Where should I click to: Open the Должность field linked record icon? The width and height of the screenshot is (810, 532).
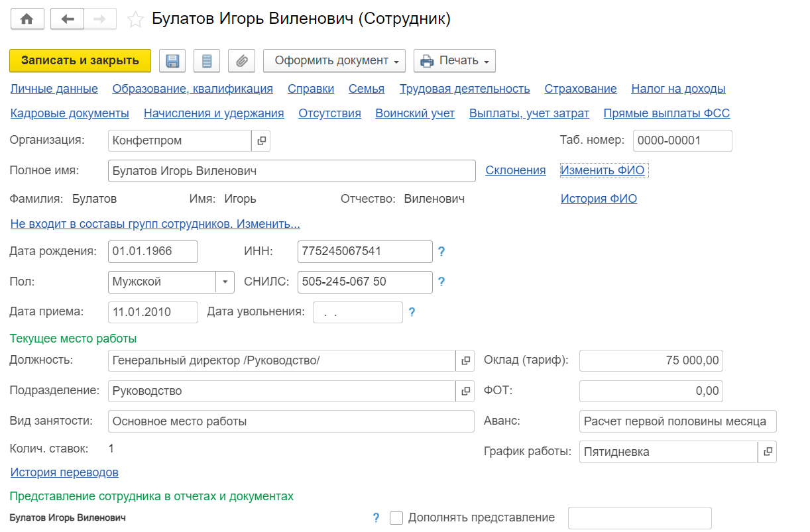point(465,360)
